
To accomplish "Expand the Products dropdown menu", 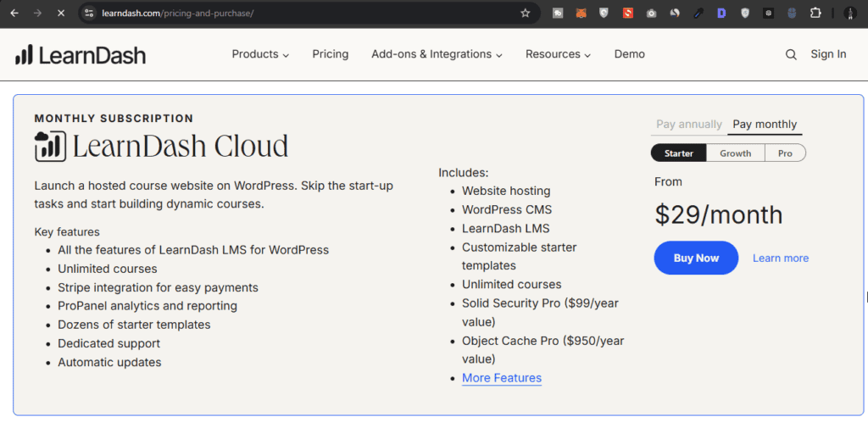I will point(260,54).
